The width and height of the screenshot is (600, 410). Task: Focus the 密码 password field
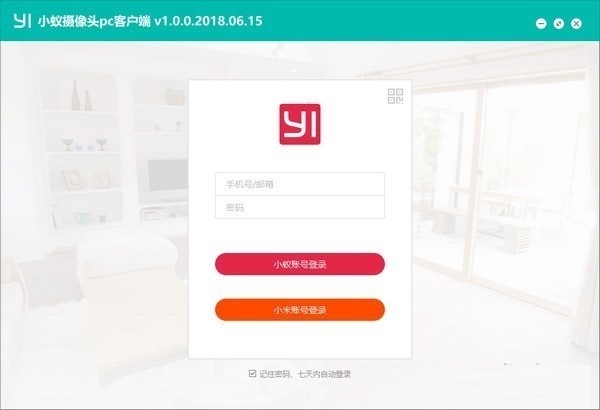coord(300,207)
